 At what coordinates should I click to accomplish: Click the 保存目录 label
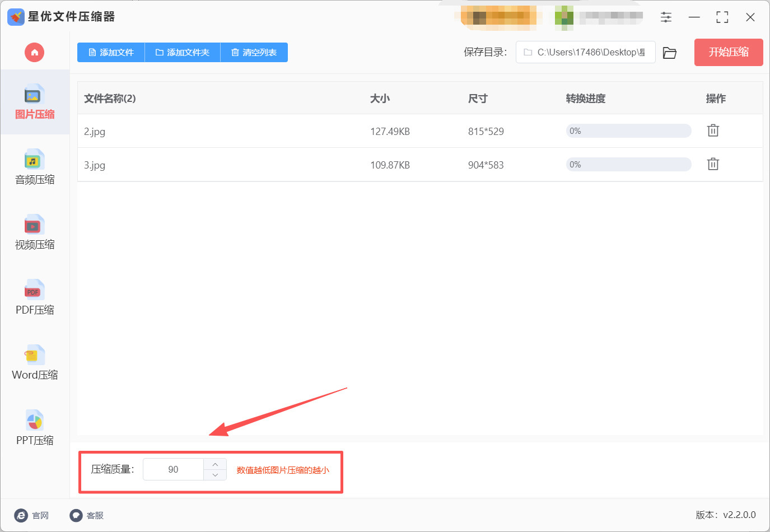[485, 52]
